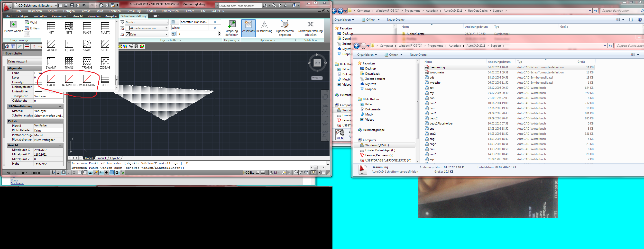
Task: Open the Kein background color dropdown
Action: click(147, 34)
